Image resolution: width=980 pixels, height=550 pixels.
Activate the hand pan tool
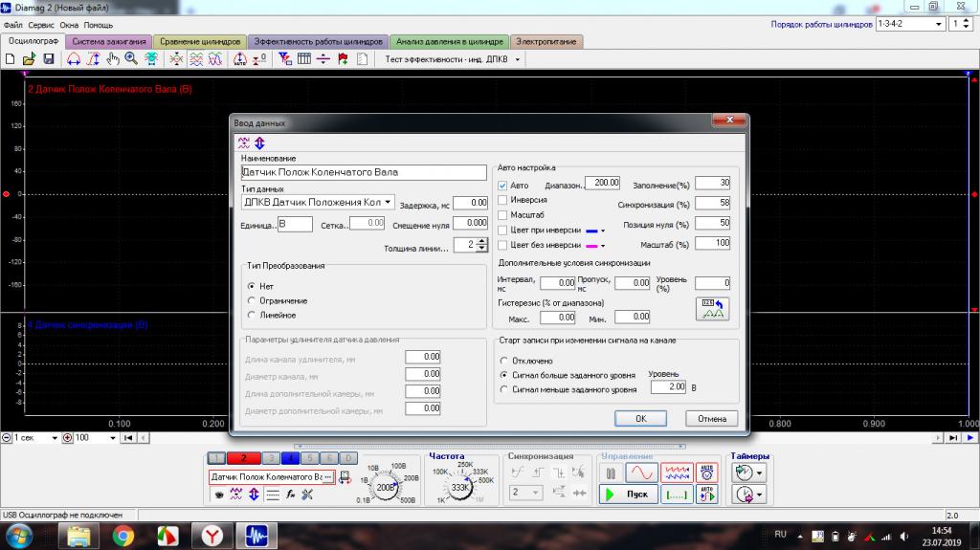click(113, 59)
